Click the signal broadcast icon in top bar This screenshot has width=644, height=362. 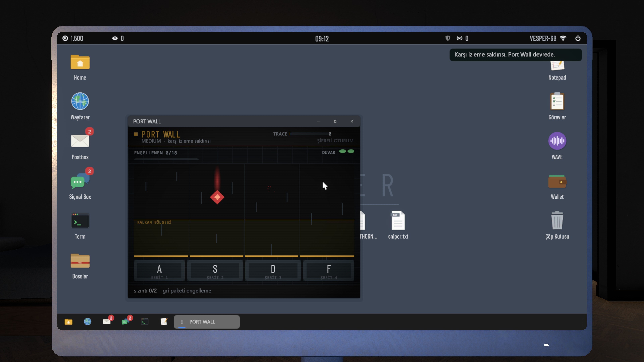pyautogui.click(x=460, y=38)
